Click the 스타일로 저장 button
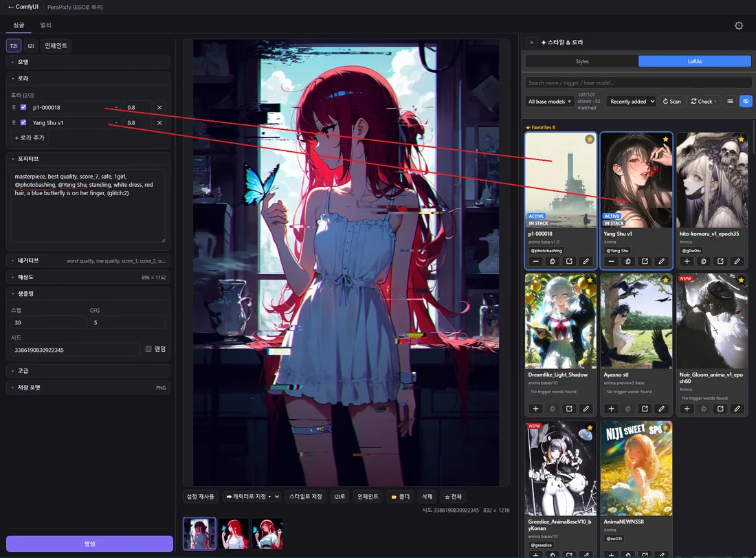Screen dimensions: 756x558 (306, 496)
